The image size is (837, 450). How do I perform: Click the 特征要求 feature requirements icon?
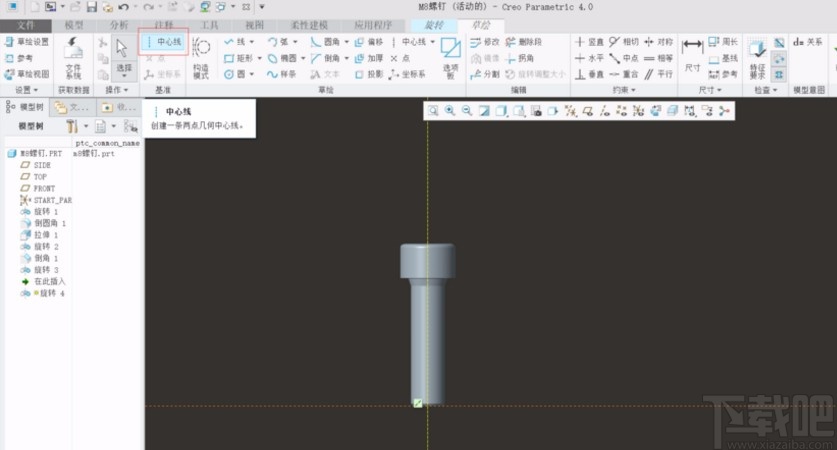coord(757,59)
